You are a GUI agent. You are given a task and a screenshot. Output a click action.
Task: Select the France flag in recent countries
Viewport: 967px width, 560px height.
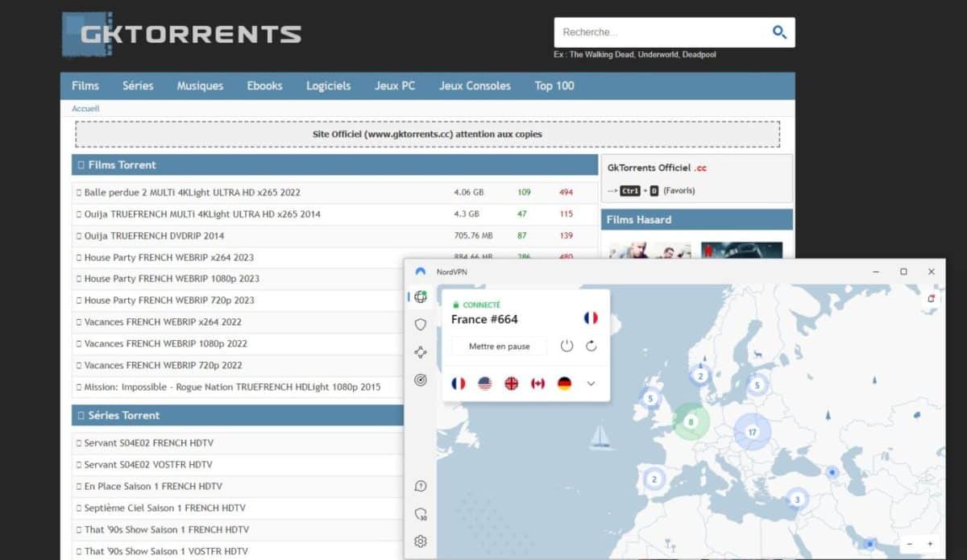pos(459,384)
